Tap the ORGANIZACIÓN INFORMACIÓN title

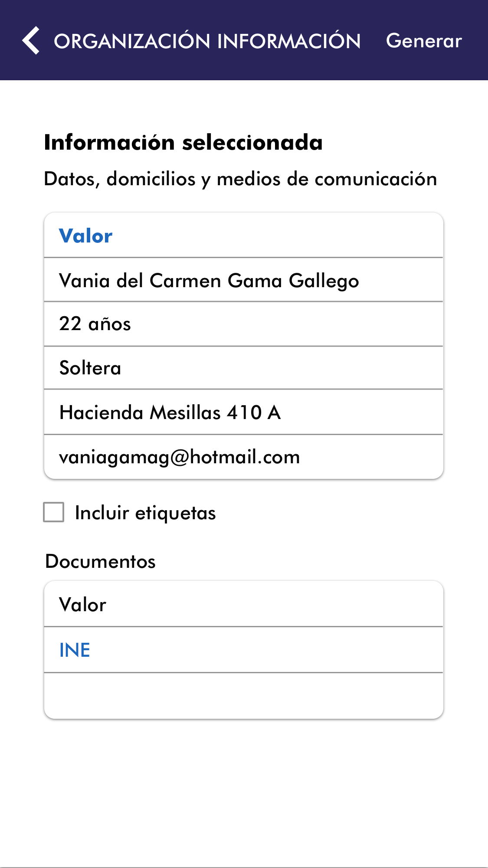pyautogui.click(x=207, y=41)
